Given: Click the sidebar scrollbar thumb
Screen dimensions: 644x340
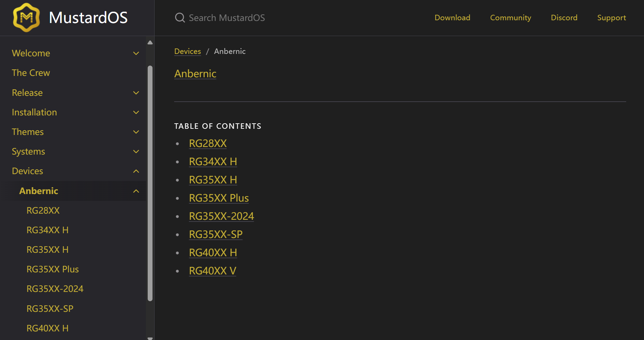Looking at the screenshot, I should 150,183.
